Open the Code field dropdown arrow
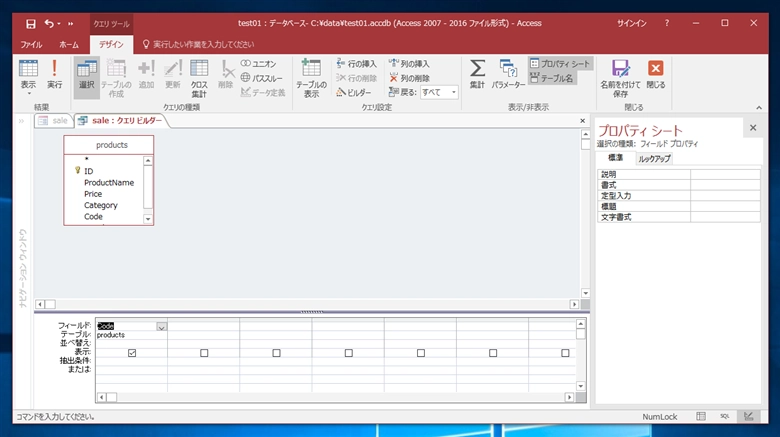Image resolution: width=780 pixels, height=437 pixels. point(161,327)
